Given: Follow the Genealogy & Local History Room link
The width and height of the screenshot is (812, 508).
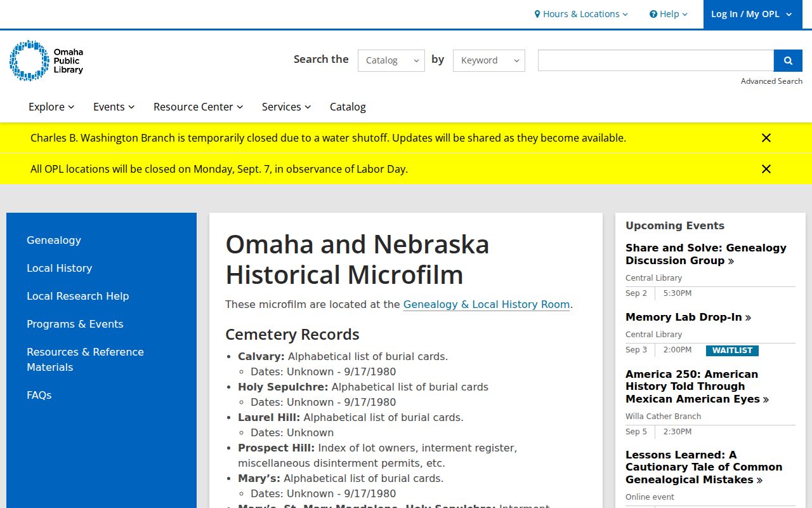Looking at the screenshot, I should 487,304.
